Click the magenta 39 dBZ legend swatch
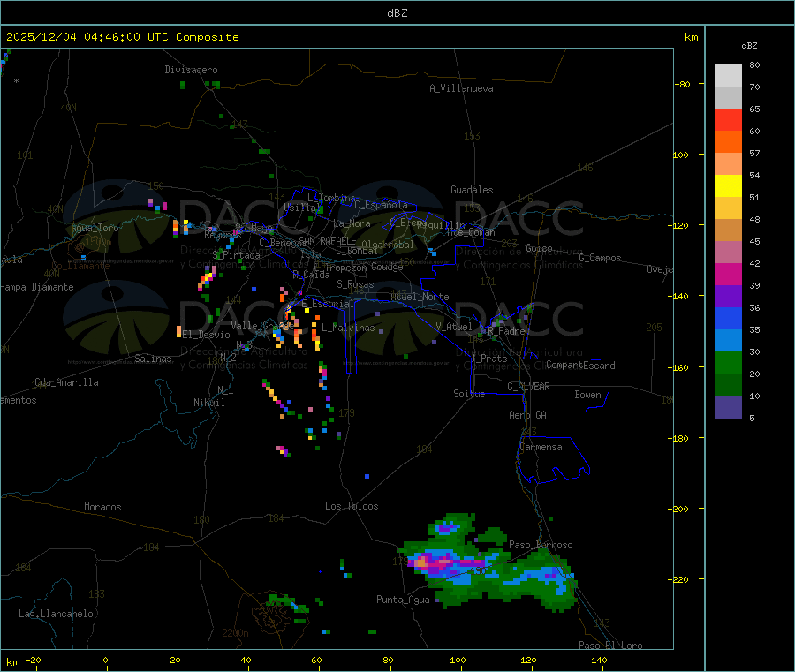 pyautogui.click(x=728, y=274)
